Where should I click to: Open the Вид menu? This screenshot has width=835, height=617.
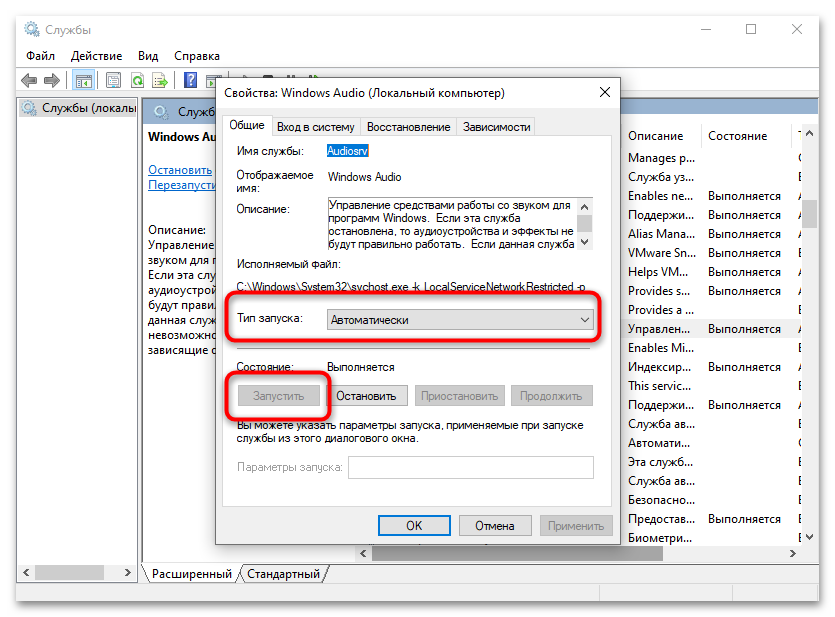coord(148,56)
